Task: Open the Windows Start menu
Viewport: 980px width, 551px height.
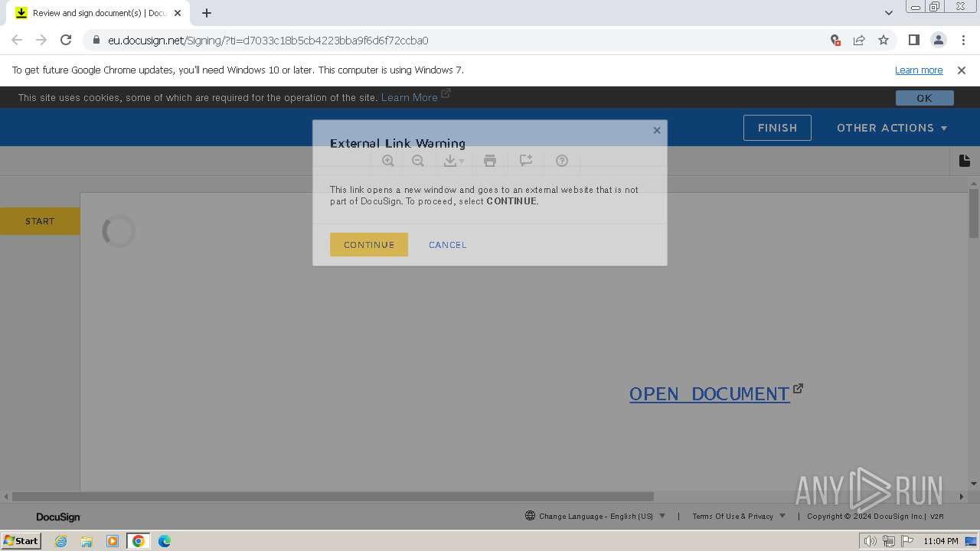Action: pos(21,541)
